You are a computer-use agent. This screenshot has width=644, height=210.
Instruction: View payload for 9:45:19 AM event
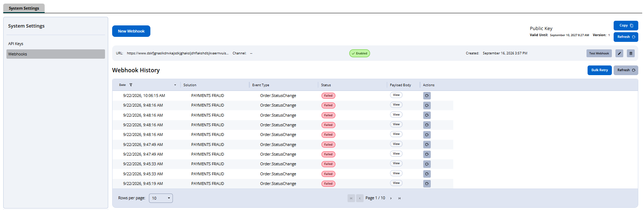point(396,183)
